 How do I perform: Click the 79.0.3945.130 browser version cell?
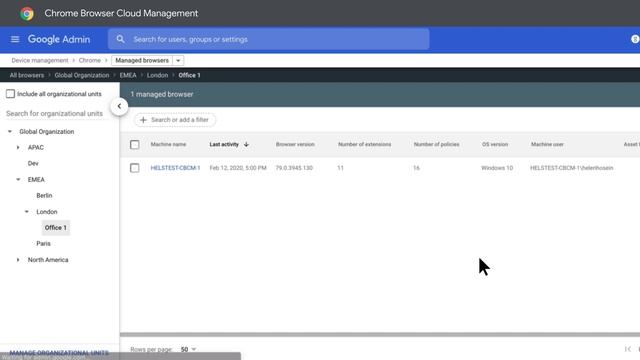point(294,168)
